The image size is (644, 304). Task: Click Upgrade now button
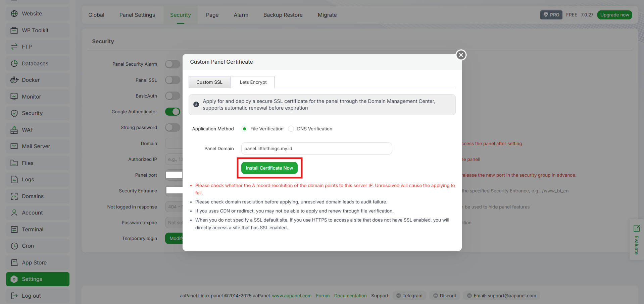tap(614, 15)
